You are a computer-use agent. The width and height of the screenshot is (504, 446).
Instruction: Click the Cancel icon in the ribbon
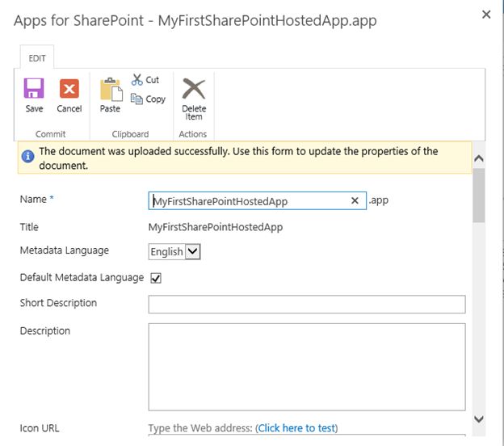coord(69,88)
